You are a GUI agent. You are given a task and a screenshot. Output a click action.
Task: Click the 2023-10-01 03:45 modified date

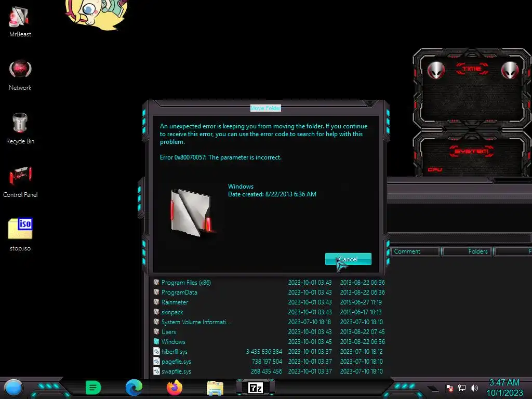(310, 342)
